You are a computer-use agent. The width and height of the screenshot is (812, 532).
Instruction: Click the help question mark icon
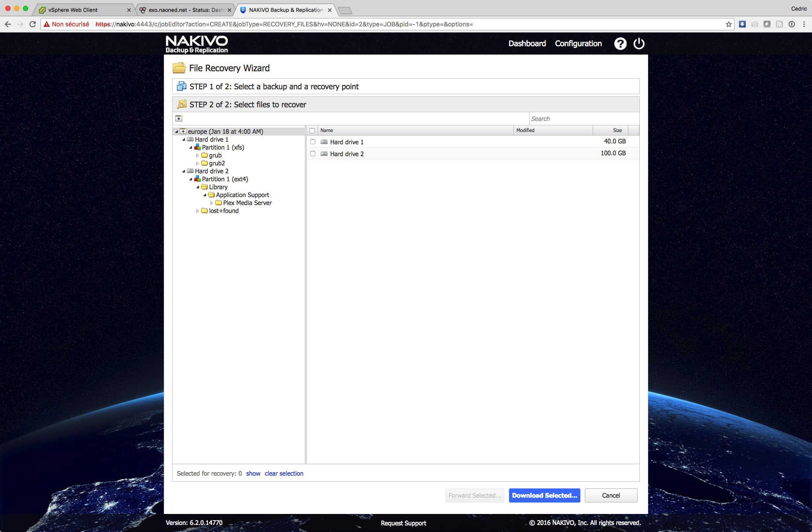point(620,44)
